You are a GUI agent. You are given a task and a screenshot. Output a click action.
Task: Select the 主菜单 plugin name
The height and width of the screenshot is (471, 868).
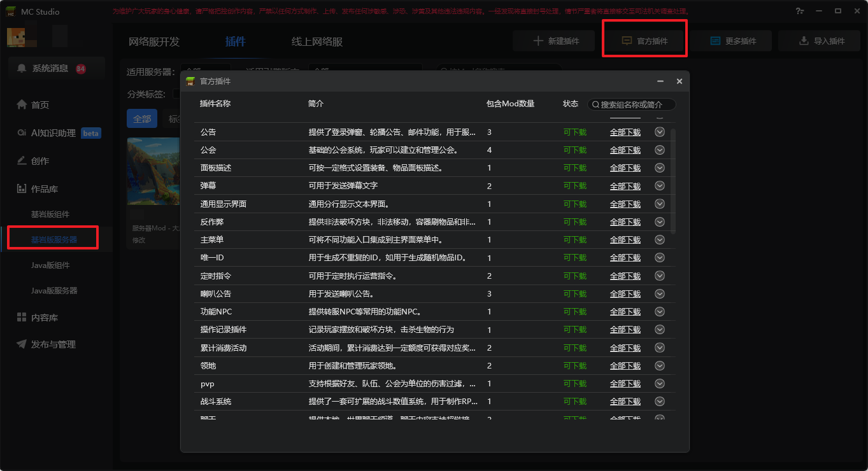[211, 240]
